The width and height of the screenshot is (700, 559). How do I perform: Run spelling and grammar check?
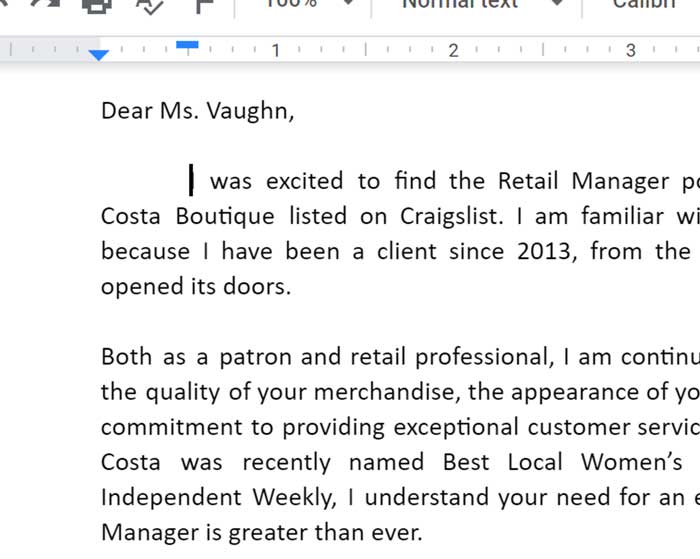150,5
